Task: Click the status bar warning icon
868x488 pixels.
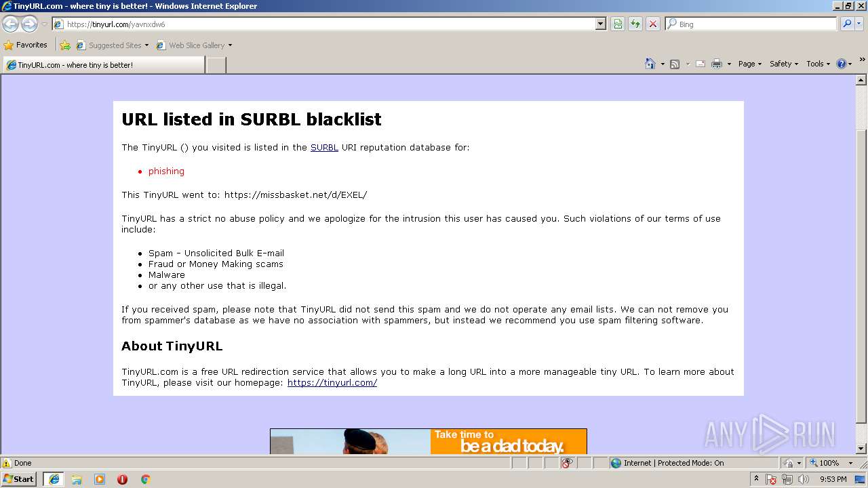Action: point(7,463)
